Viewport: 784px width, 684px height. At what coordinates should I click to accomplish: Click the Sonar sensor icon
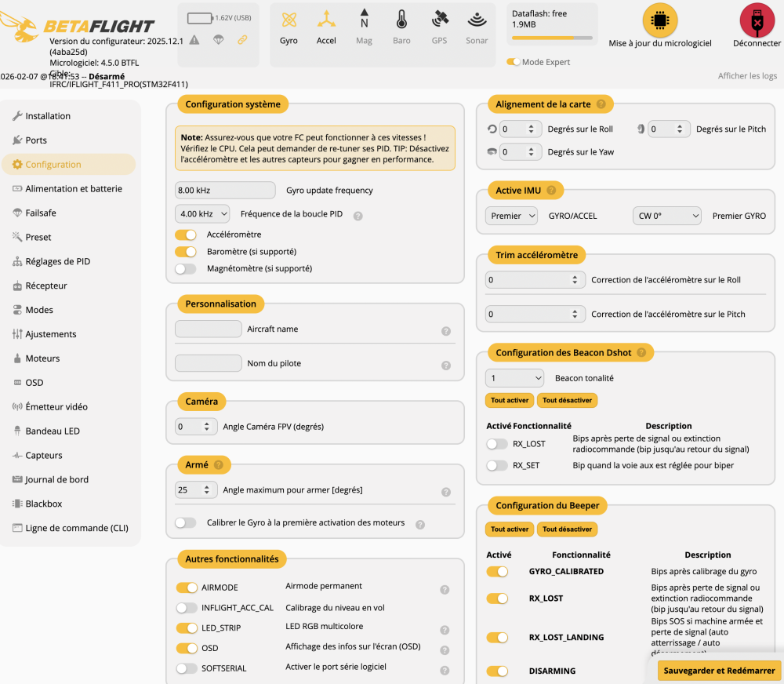(477, 20)
